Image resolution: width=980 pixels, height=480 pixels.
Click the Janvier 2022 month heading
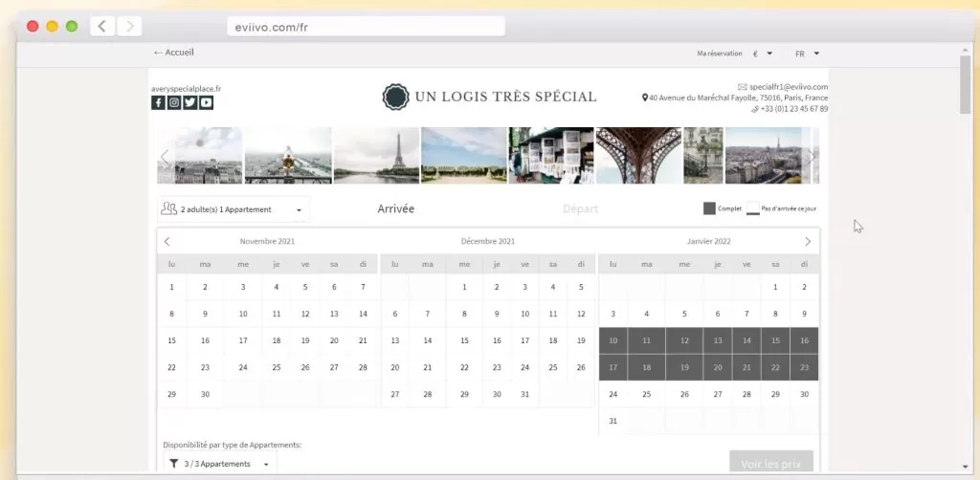pos(709,242)
